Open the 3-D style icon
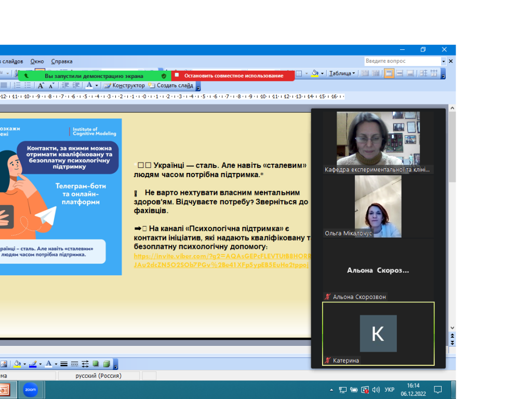 [107, 364]
